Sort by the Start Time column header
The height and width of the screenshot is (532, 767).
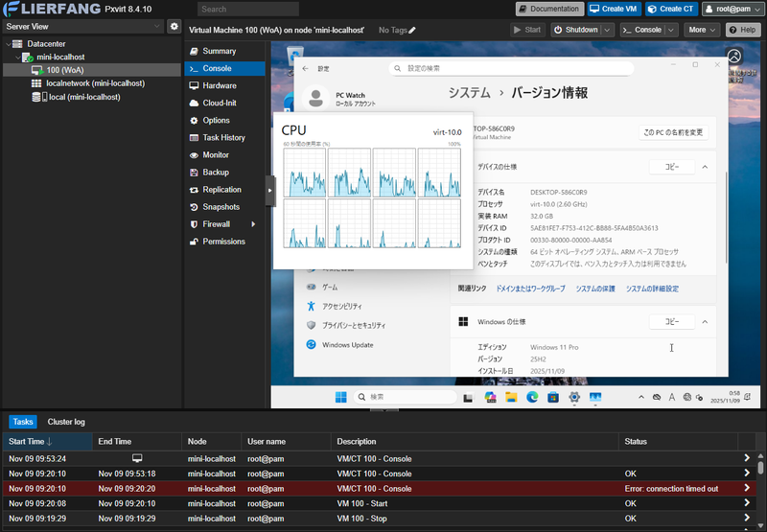(x=47, y=442)
